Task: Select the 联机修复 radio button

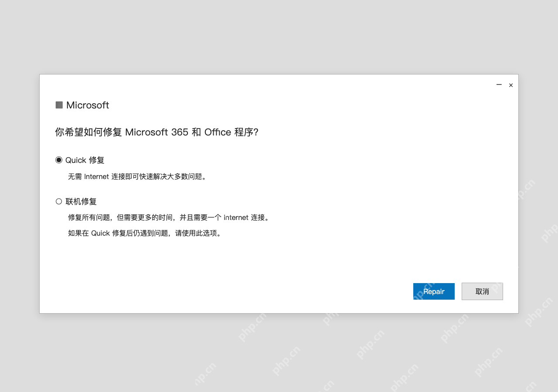Action: [x=59, y=201]
